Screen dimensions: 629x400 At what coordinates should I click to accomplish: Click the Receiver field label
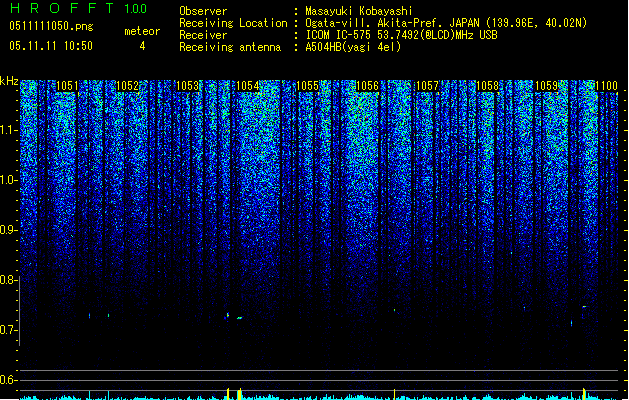[203, 35]
